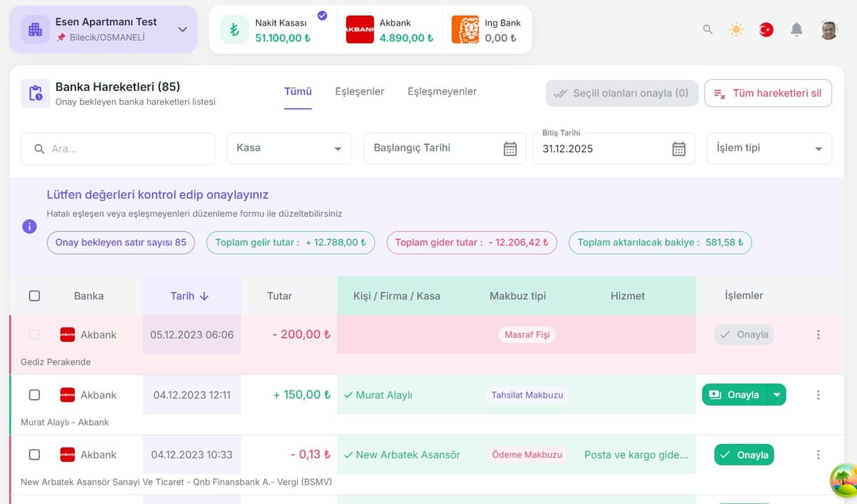Click the search magnifier icon in header
This screenshot has height=504, width=857.
[x=708, y=29]
